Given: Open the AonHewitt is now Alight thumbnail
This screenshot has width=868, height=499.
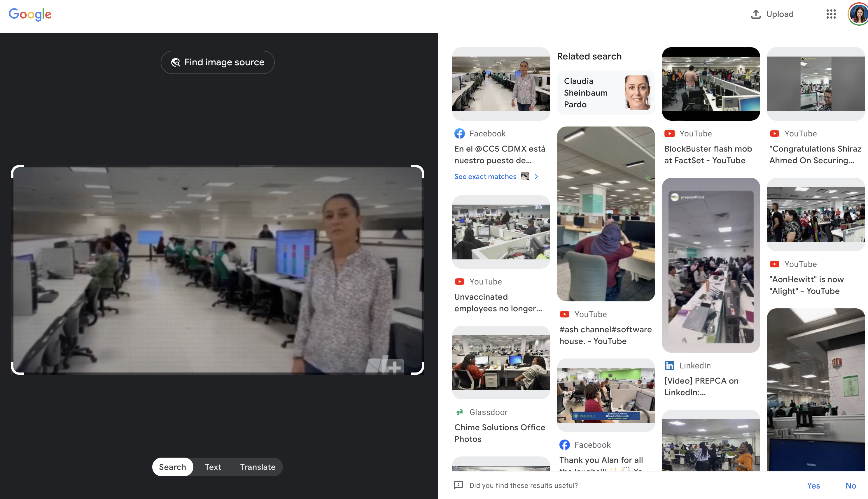Looking at the screenshot, I should pos(815,214).
